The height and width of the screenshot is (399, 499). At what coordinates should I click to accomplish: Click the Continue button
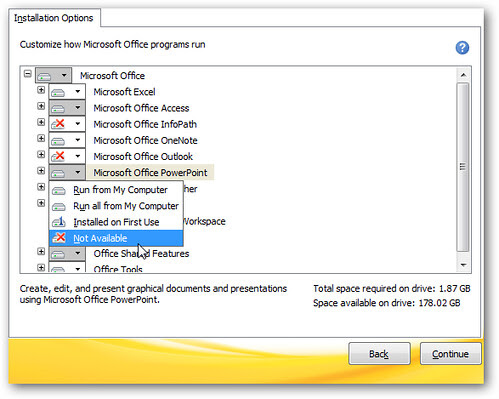pyautogui.click(x=450, y=354)
